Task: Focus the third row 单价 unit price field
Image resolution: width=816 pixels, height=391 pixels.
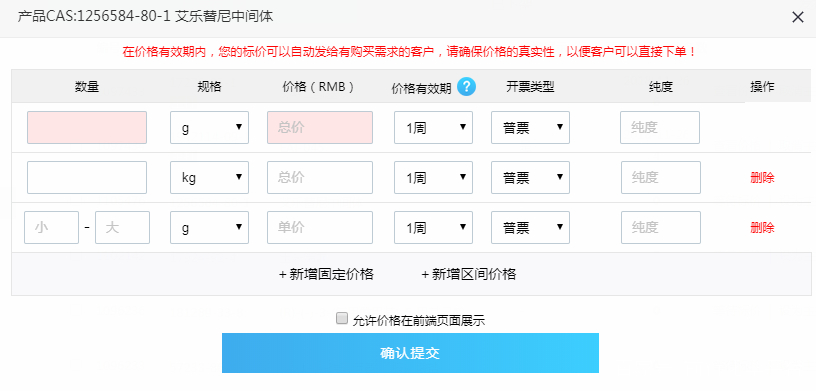Action: [x=320, y=228]
